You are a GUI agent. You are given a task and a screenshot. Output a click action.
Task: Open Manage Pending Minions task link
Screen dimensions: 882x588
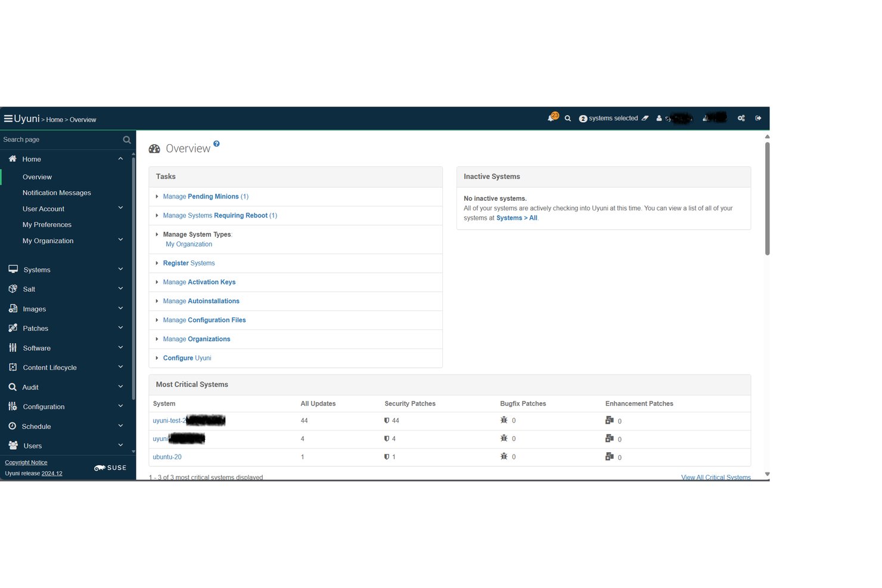pyautogui.click(x=206, y=197)
